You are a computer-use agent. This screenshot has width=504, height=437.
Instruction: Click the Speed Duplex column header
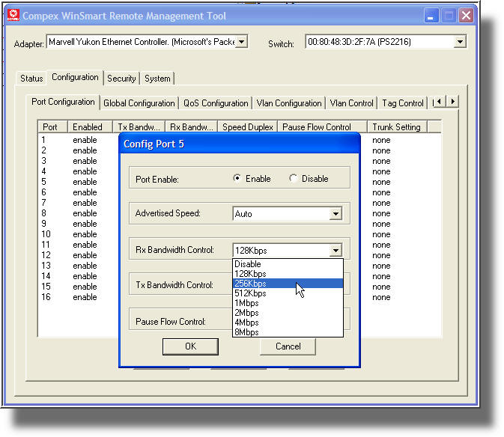click(247, 126)
